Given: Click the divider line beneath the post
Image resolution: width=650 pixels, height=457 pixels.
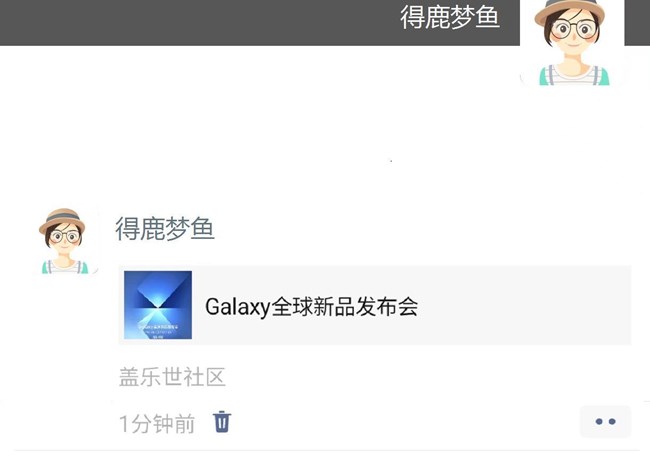Looking at the screenshot, I should (x=327, y=450).
